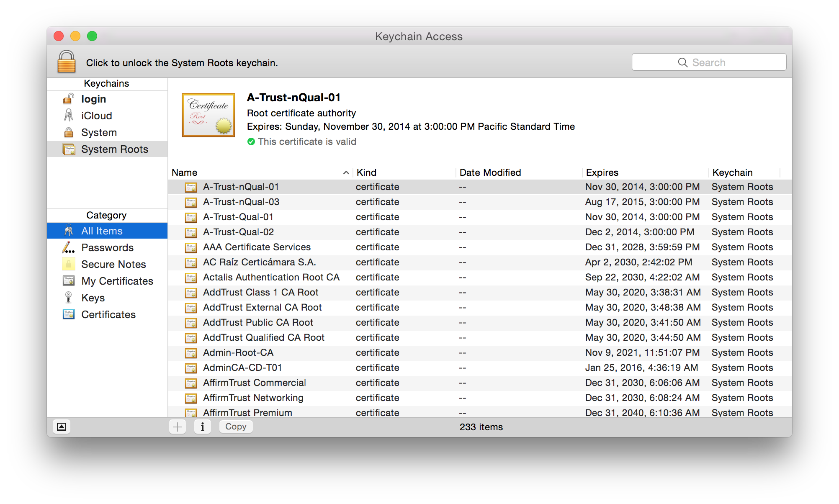Open the info inspector button

click(x=203, y=427)
